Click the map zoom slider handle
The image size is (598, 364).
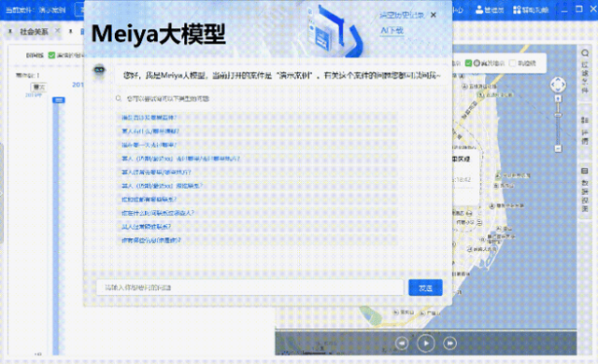tap(558, 115)
